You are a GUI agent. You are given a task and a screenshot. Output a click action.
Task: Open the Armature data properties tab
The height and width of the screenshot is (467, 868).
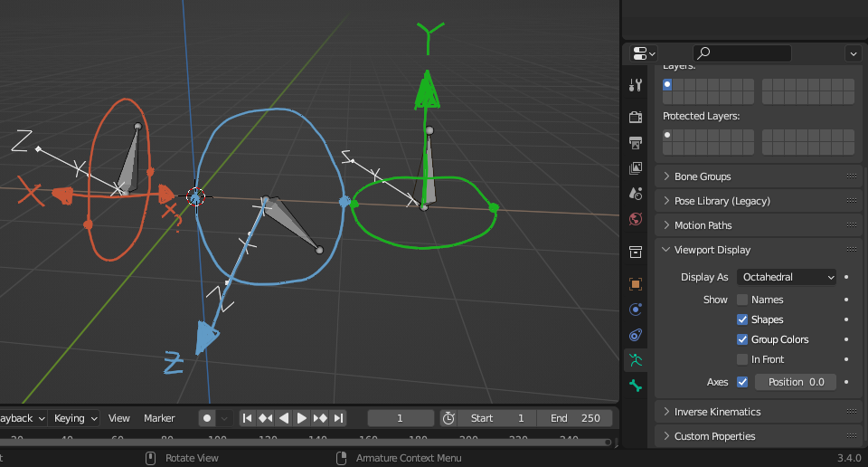point(636,360)
